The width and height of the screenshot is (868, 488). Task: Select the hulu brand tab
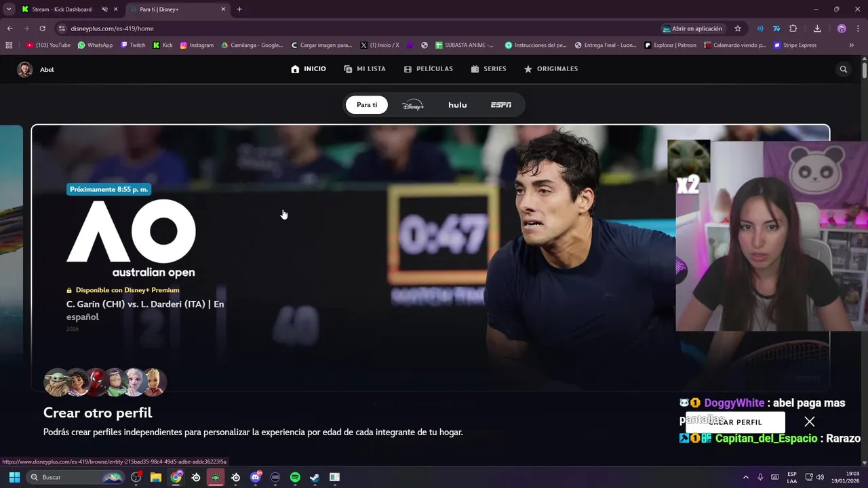[x=458, y=105]
